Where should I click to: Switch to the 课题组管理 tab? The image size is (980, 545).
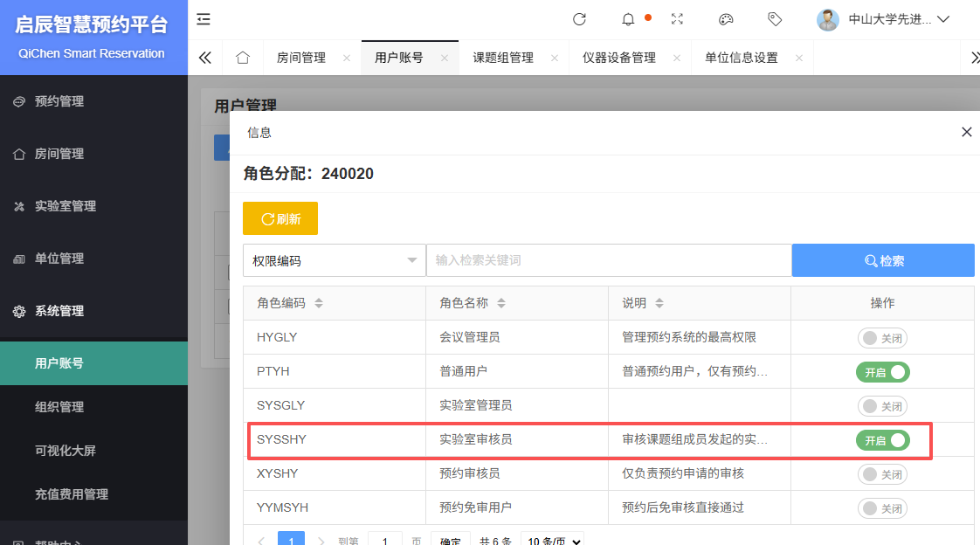pyautogui.click(x=503, y=58)
